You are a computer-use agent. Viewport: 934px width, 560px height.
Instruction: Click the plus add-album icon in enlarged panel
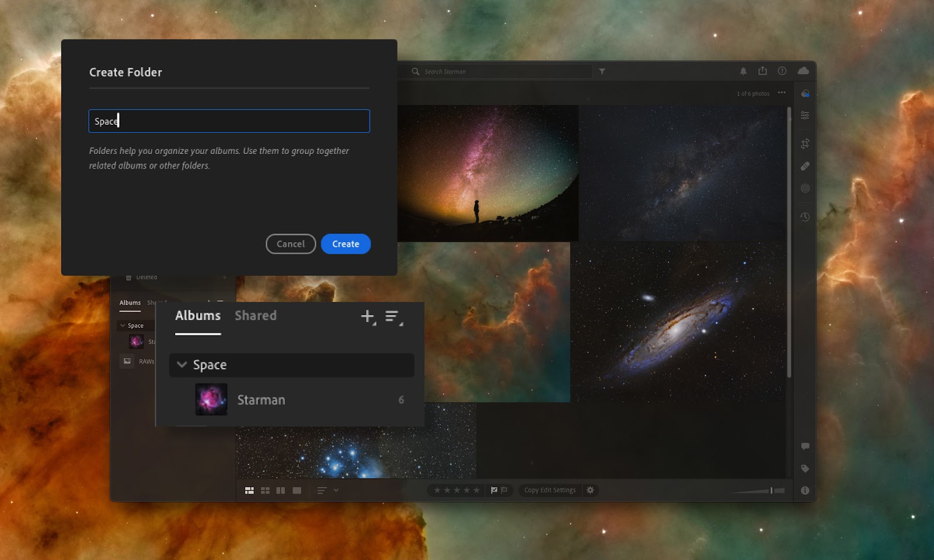(x=368, y=317)
